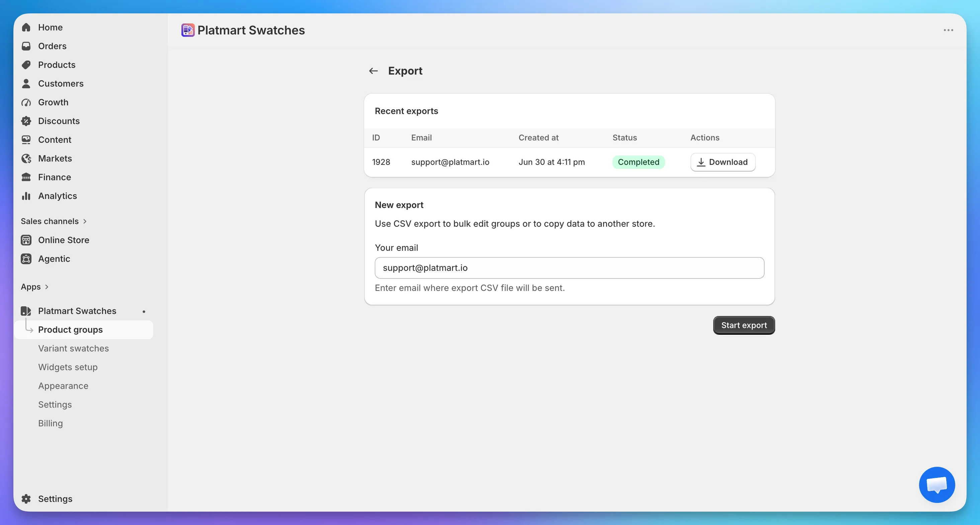Image resolution: width=980 pixels, height=525 pixels.
Task: Open the Analytics page
Action: pyautogui.click(x=58, y=196)
